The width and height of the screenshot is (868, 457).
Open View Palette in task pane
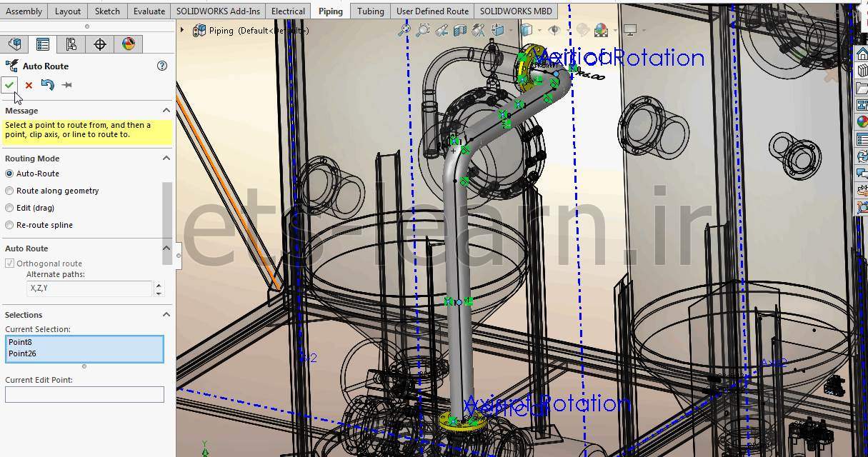point(862,105)
